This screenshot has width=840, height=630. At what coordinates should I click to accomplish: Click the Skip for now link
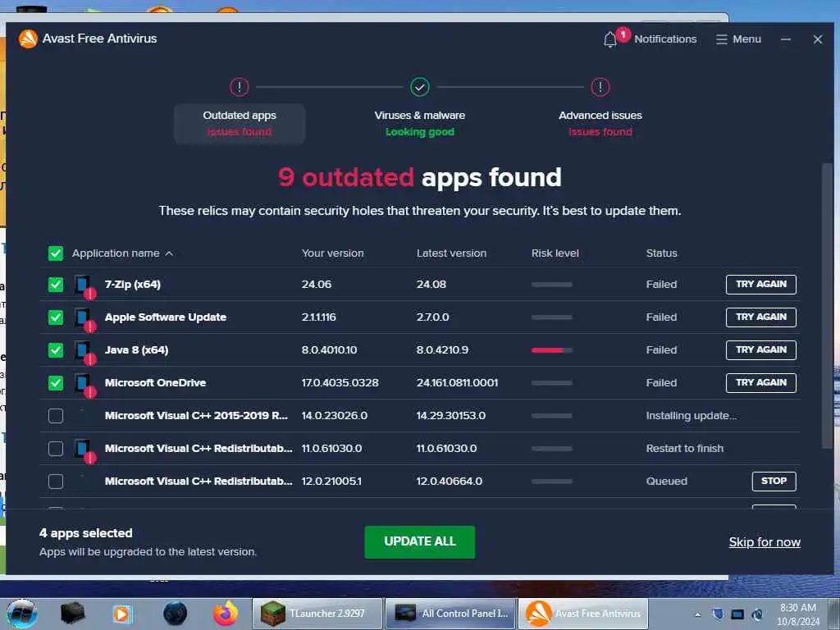(765, 542)
